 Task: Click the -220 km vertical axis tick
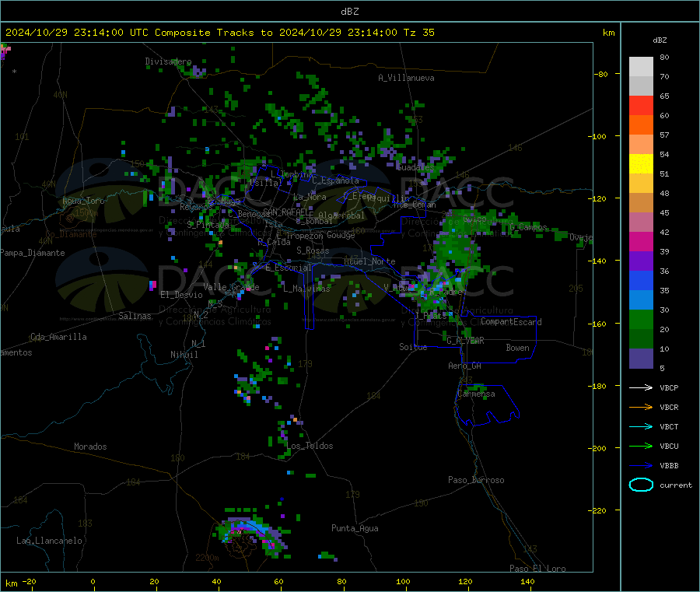point(598,510)
